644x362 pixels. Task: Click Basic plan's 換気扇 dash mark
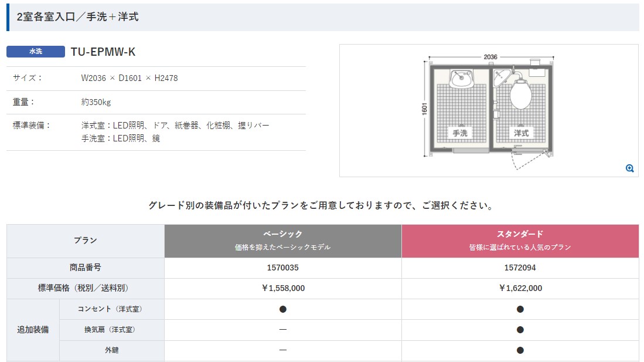point(282,330)
